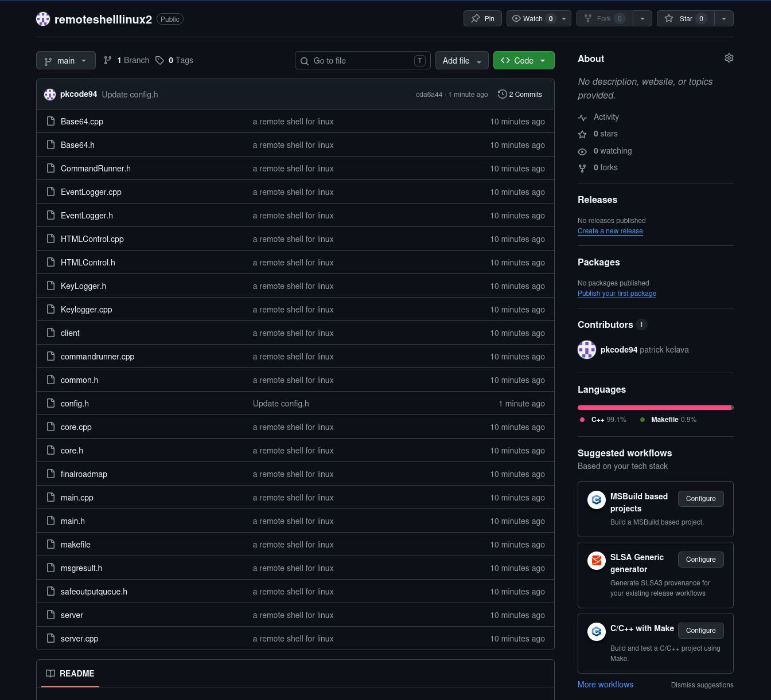This screenshot has width=771, height=700.
Task: Click the search icon in Go to file
Action: point(305,61)
